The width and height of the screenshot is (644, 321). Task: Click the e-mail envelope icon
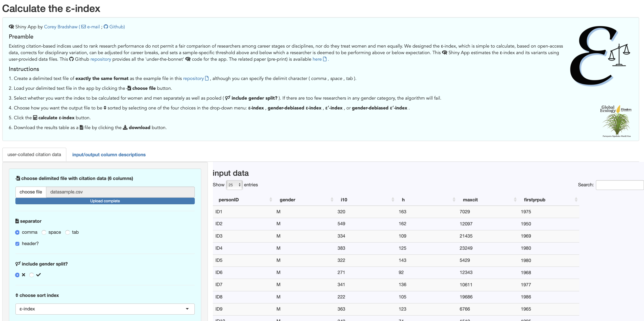point(84,27)
